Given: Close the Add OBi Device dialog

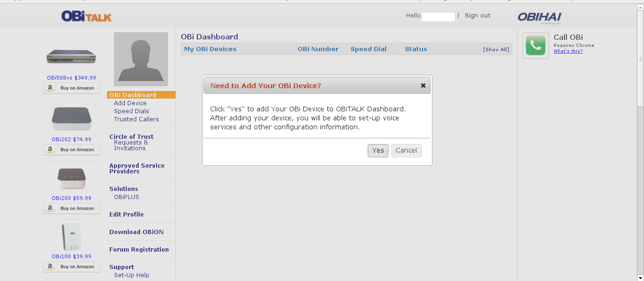Looking at the screenshot, I should click(423, 86).
